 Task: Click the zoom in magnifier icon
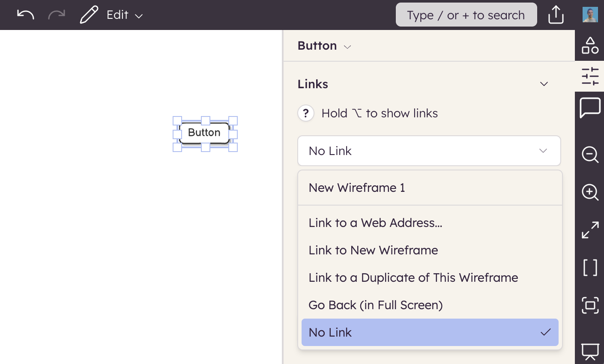(x=590, y=192)
